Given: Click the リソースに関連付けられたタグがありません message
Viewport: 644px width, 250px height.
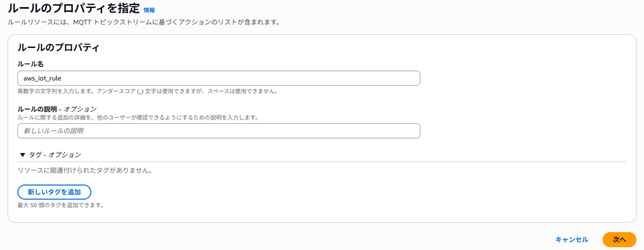Looking at the screenshot, I should click(x=85, y=170).
